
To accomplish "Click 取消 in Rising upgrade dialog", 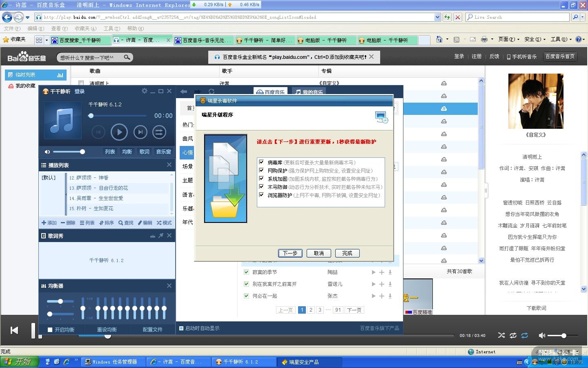I will pyautogui.click(x=319, y=253).
